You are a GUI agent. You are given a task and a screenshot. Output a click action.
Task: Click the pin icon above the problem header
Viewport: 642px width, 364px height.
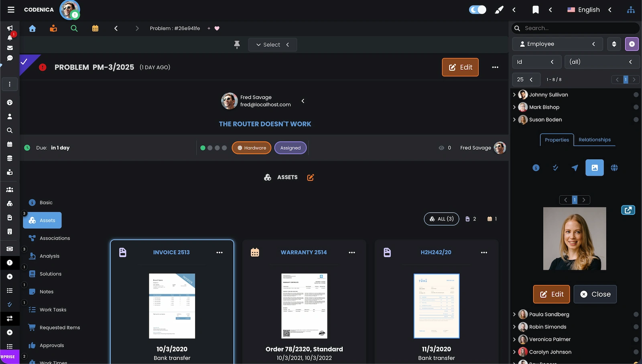[237, 45]
